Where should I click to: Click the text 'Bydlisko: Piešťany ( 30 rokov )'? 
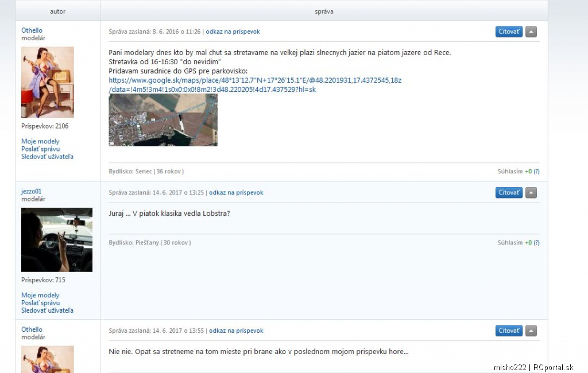pyautogui.click(x=150, y=243)
